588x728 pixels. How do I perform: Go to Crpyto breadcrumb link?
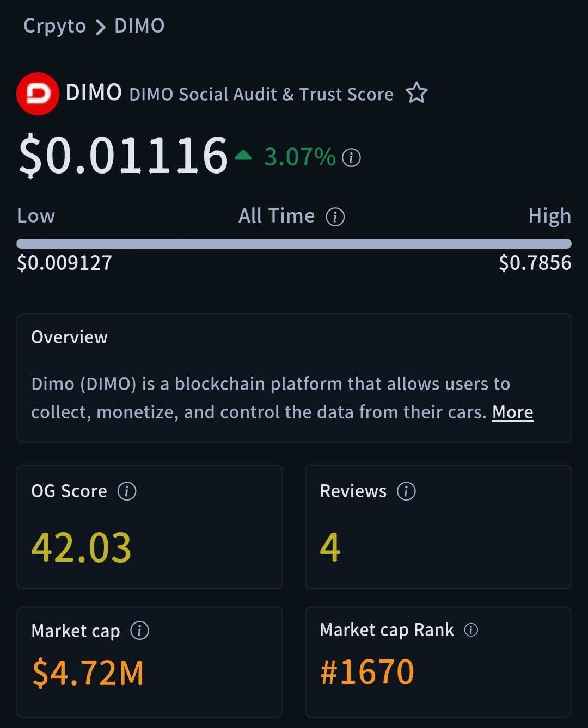[54, 26]
